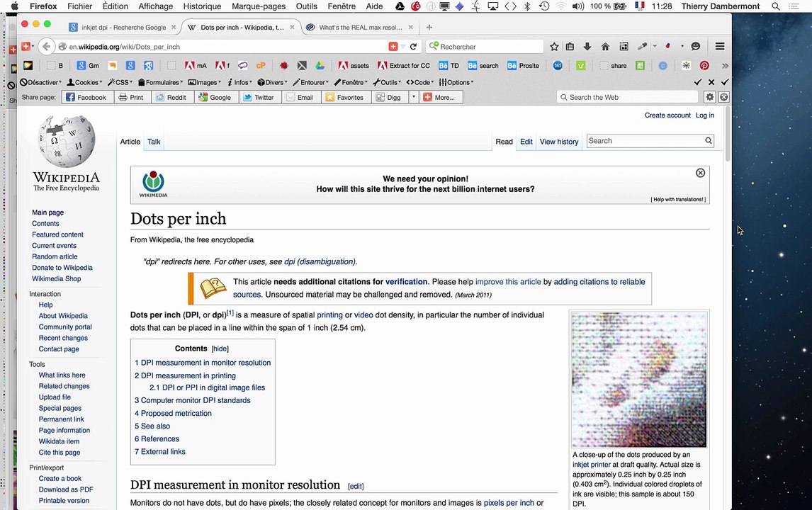Click the Rechercher search box
This screenshot has width=812, height=510.
tap(484, 47)
